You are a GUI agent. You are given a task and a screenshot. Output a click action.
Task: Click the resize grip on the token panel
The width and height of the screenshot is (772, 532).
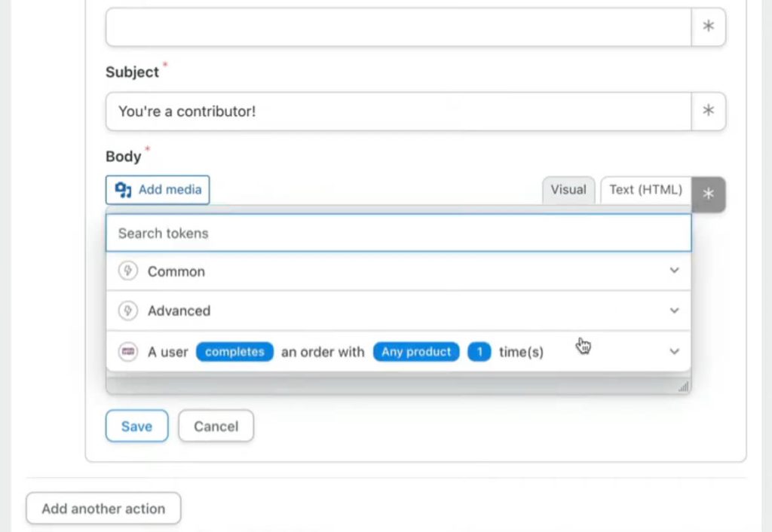pos(682,386)
